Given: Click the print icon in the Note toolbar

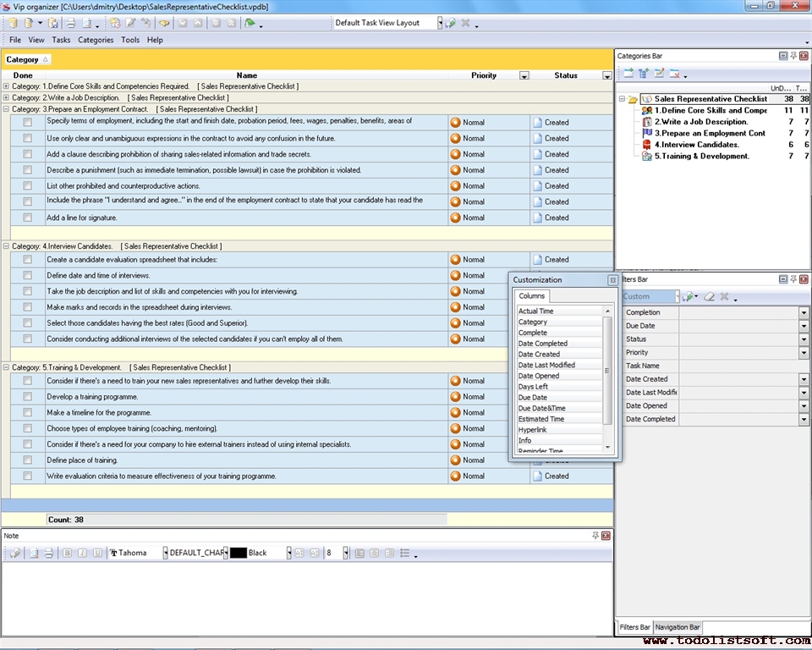Looking at the screenshot, I should pyautogui.click(x=48, y=553).
